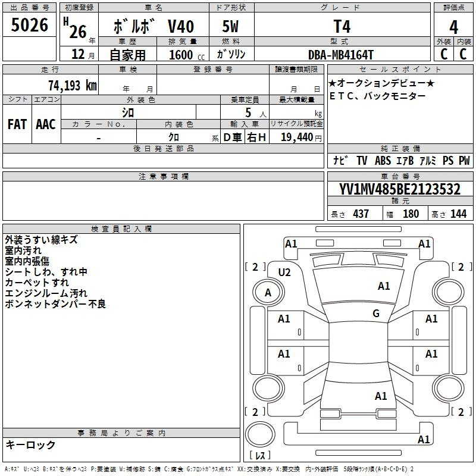Click the overall evaluation score 4
This screenshot has height=476, width=476.
click(x=453, y=27)
